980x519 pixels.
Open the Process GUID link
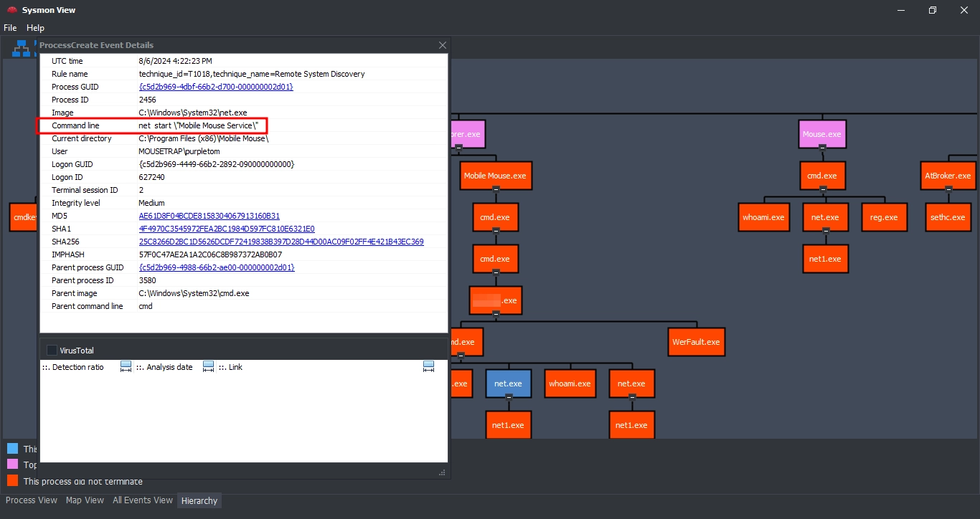pos(216,87)
